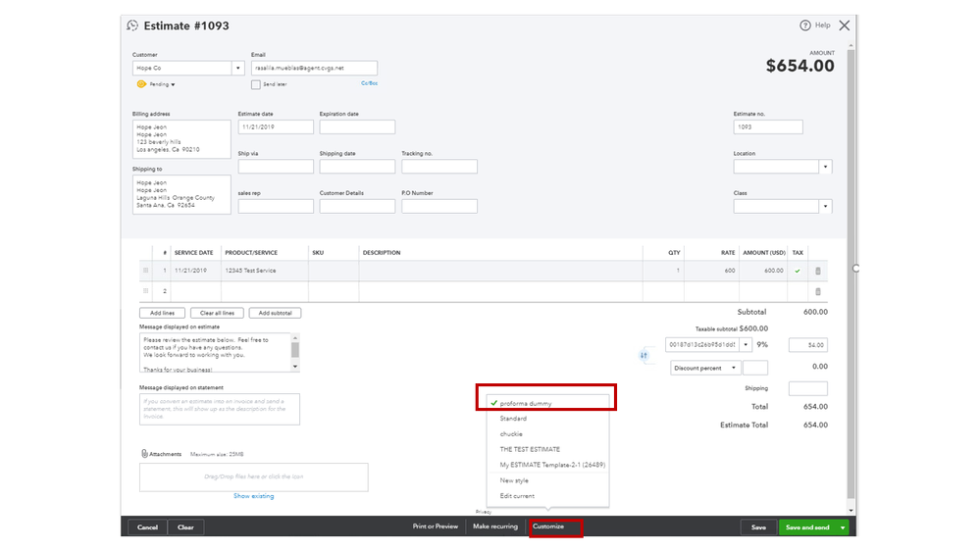Image resolution: width=980 pixels, height=551 pixels.
Task: Click the blue discount/tax swap arrows icon
Action: pos(645,355)
